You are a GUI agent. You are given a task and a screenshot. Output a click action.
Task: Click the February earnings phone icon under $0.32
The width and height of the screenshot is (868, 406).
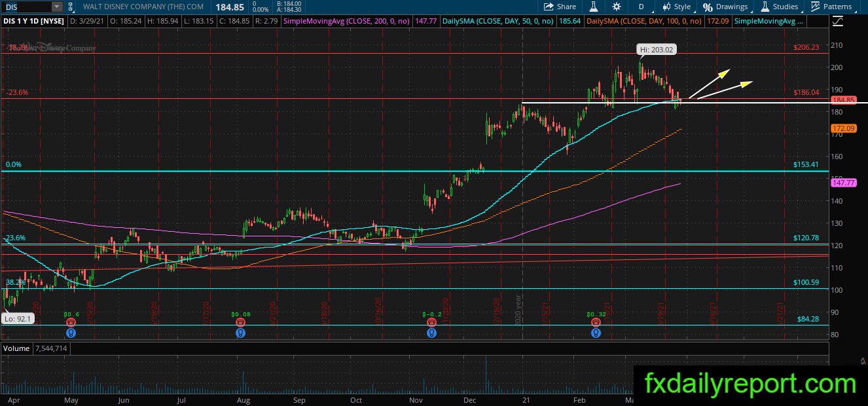[596, 322]
